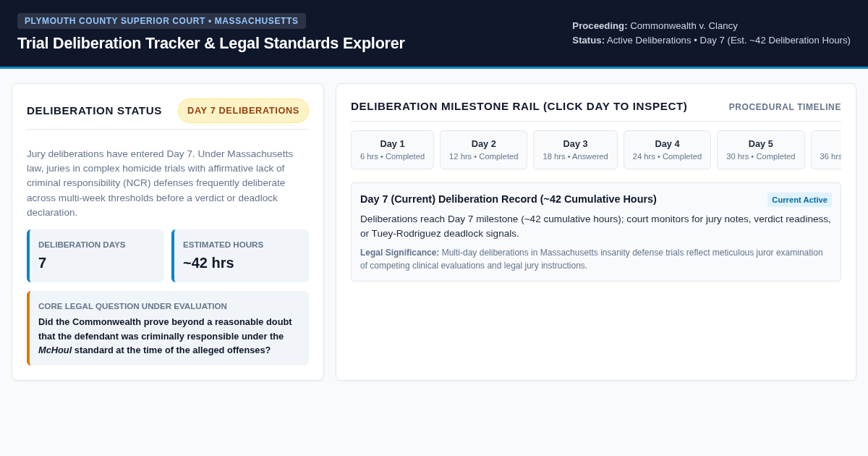Click the Day 5 30 hrs milestone
Image resolution: width=868 pixels, height=456 pixels.
760,150
